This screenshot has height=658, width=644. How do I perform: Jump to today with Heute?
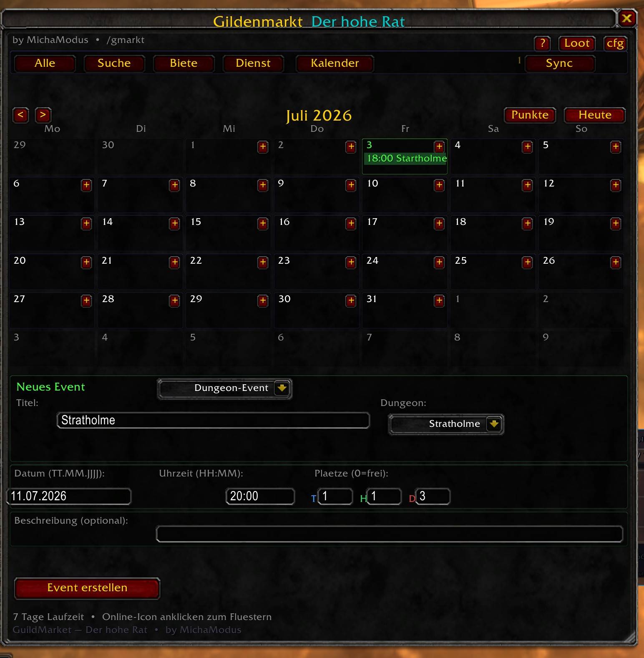click(x=595, y=115)
